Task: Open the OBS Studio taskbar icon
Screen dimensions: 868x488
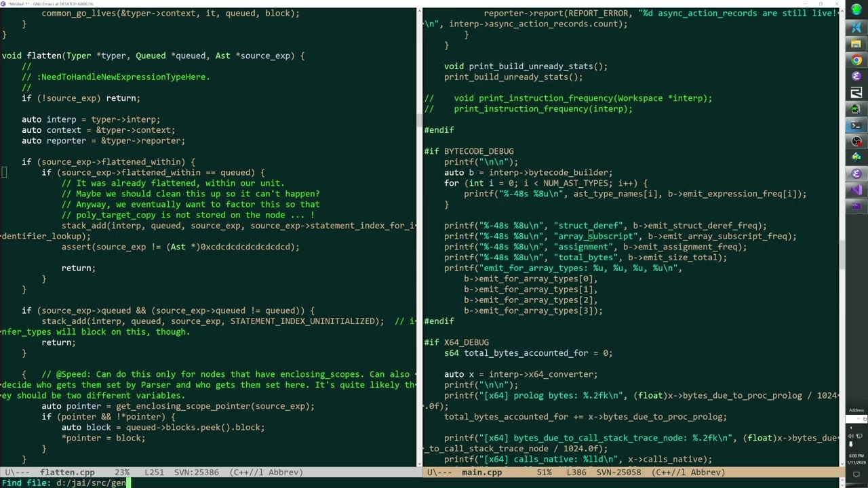Action: point(856,141)
